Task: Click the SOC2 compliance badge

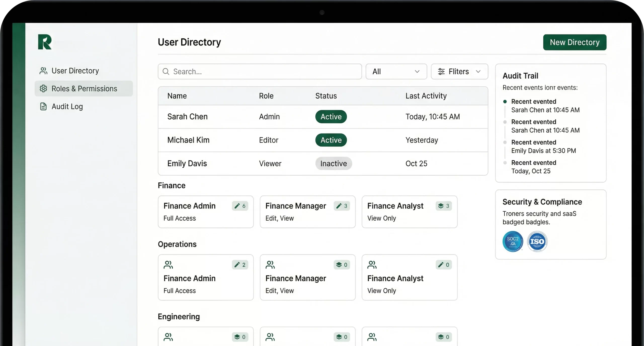Action: click(512, 241)
